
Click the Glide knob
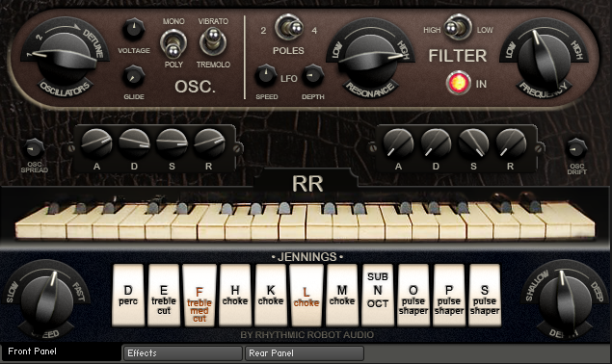[134, 76]
